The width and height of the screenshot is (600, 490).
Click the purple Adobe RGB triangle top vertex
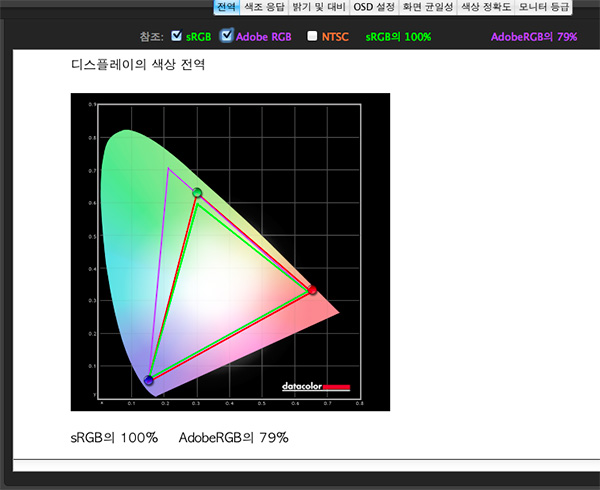point(169,168)
